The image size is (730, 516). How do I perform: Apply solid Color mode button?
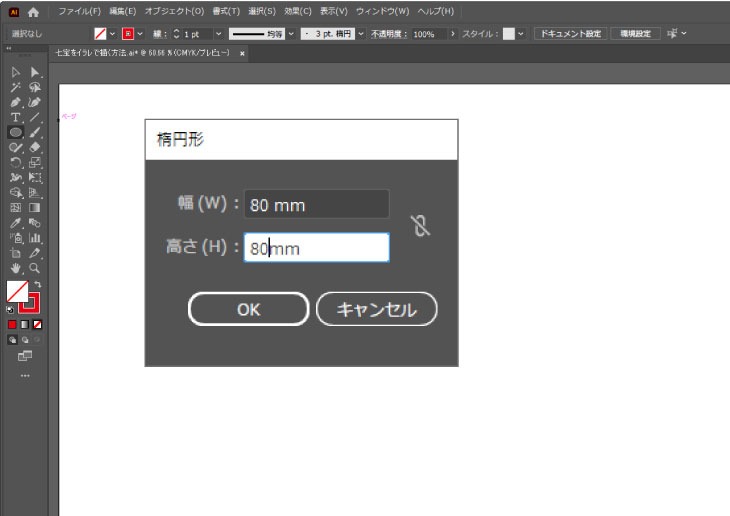(12, 325)
